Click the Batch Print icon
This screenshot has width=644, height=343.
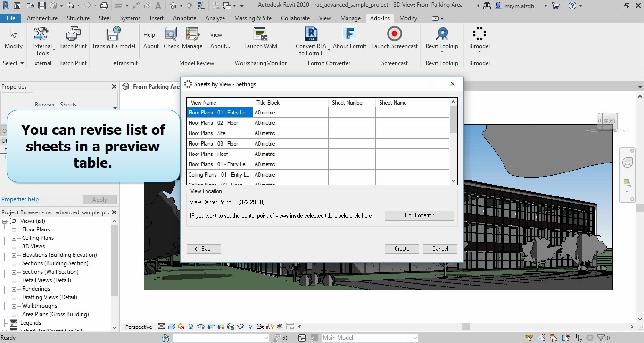pyautogui.click(x=73, y=34)
